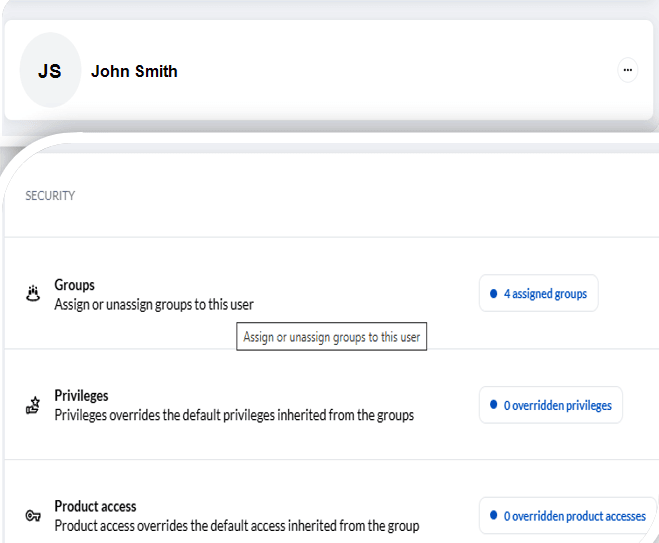Click the Groups row title
Viewport: 659px width, 543px height.
pyautogui.click(x=74, y=285)
